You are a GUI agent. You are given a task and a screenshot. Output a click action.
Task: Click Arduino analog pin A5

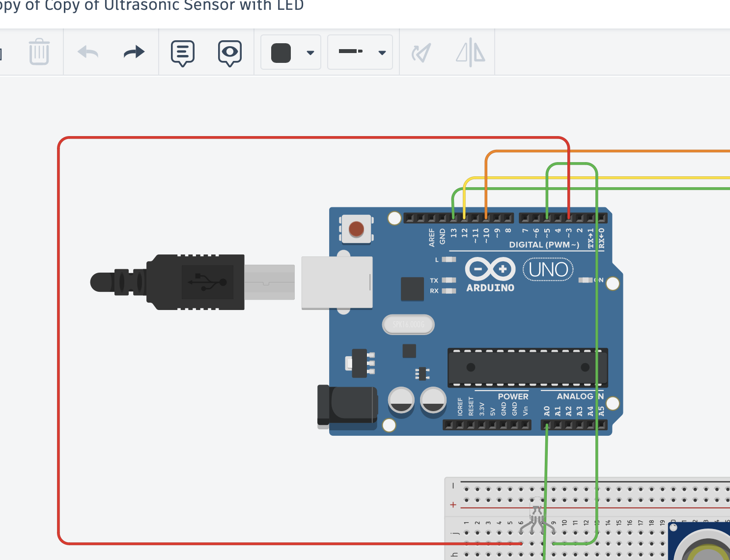(601, 425)
